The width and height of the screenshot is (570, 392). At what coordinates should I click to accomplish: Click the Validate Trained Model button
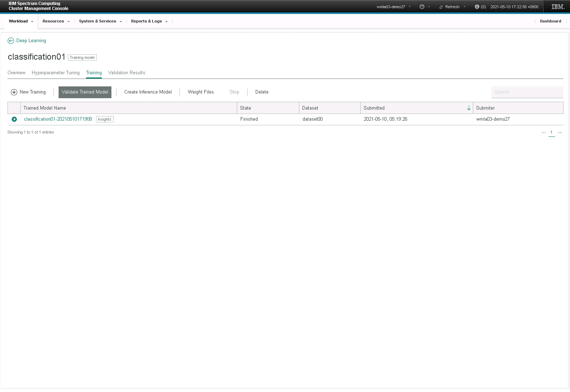coord(85,92)
